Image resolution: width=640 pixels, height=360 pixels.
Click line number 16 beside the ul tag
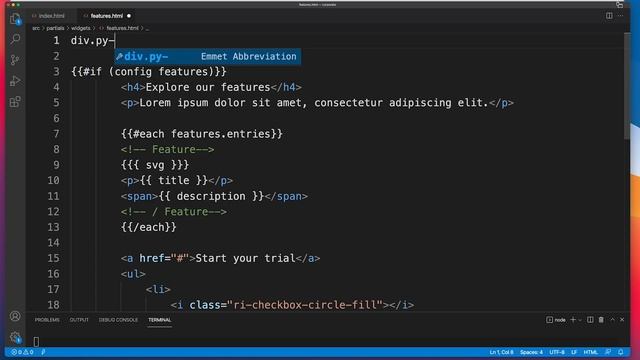pos(53,274)
